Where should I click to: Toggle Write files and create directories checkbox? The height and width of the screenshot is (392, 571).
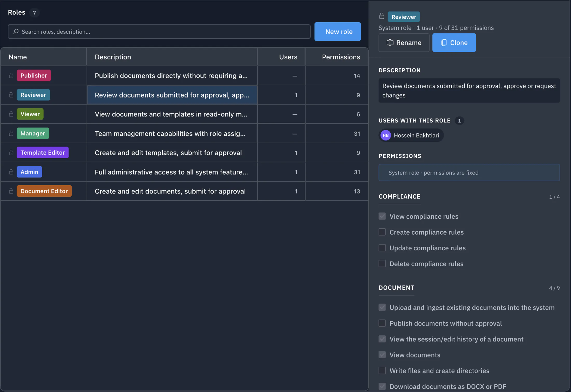coord(382,371)
